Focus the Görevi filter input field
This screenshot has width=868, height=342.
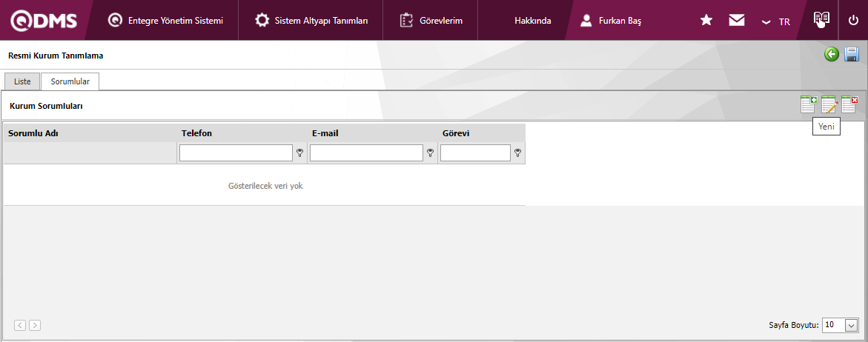(476, 153)
